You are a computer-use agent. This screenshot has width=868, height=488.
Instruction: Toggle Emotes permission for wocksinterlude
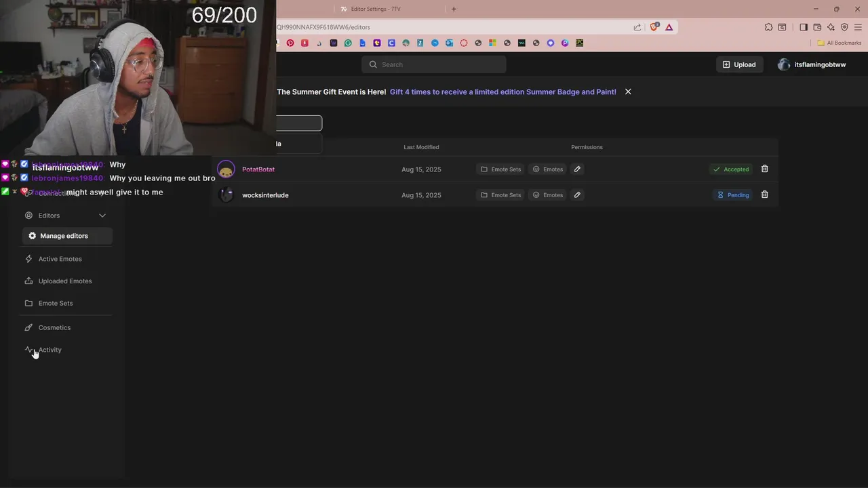tap(547, 195)
